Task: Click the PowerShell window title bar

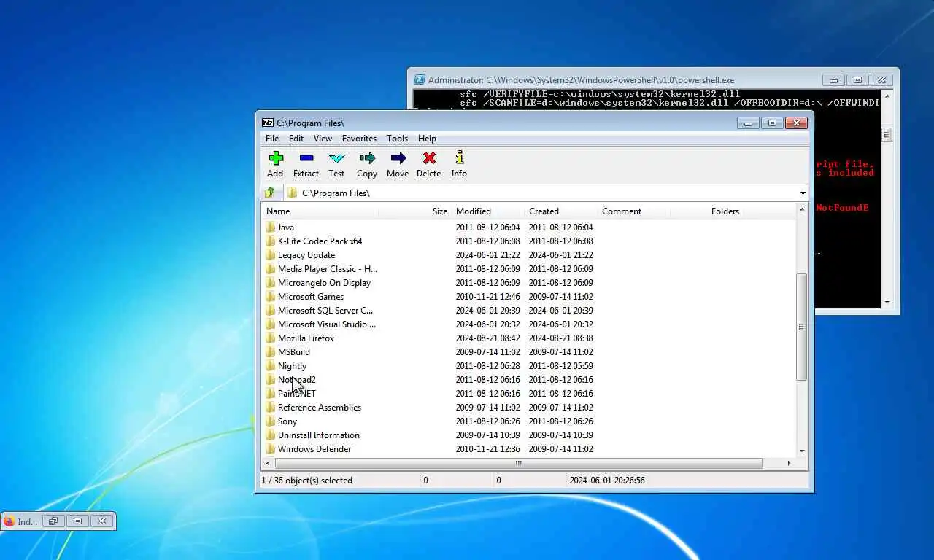Action: (x=617, y=80)
